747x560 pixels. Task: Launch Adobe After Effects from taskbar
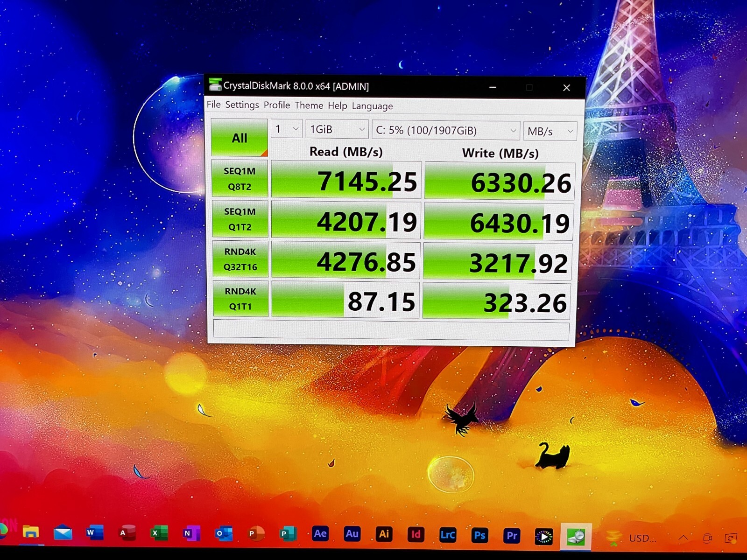320,534
